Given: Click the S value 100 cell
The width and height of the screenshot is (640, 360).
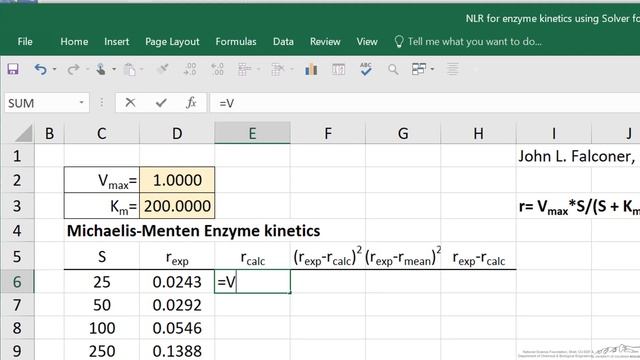Looking at the screenshot, I should 102,328.
